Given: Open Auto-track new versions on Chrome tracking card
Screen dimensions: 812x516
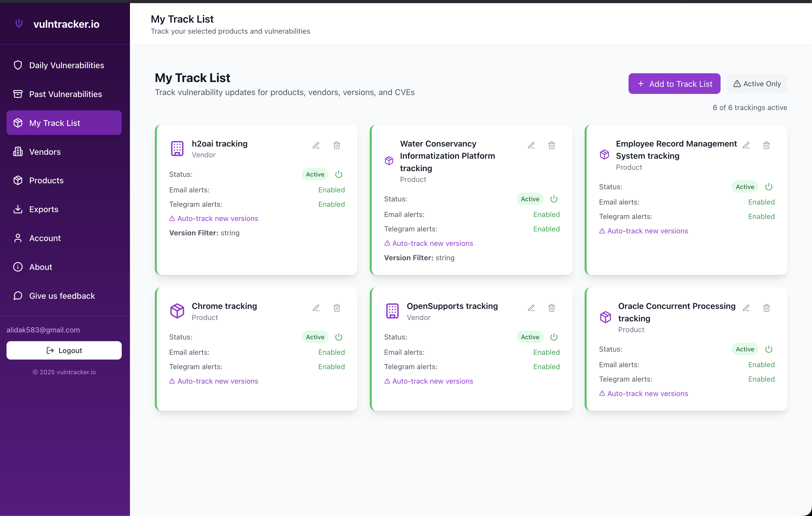Looking at the screenshot, I should [x=213, y=381].
